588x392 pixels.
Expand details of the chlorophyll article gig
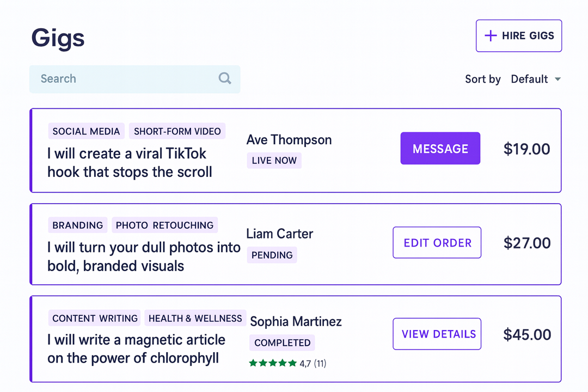[x=437, y=334]
